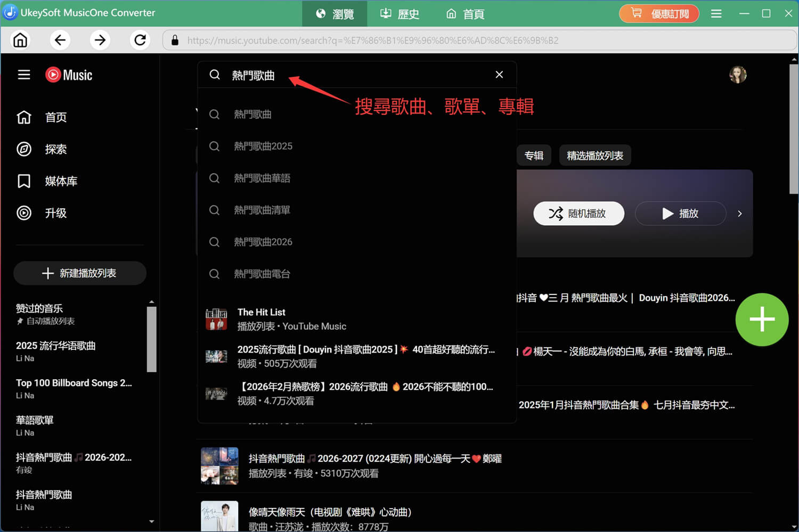Click The Hit List playlist thumbnail
Screen dimensions: 799x532
pos(216,318)
